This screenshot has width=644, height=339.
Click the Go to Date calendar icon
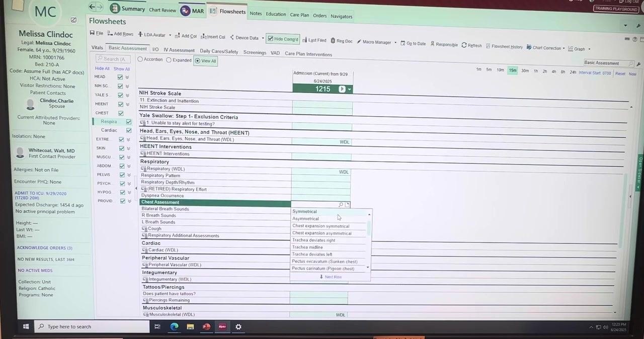pyautogui.click(x=403, y=43)
